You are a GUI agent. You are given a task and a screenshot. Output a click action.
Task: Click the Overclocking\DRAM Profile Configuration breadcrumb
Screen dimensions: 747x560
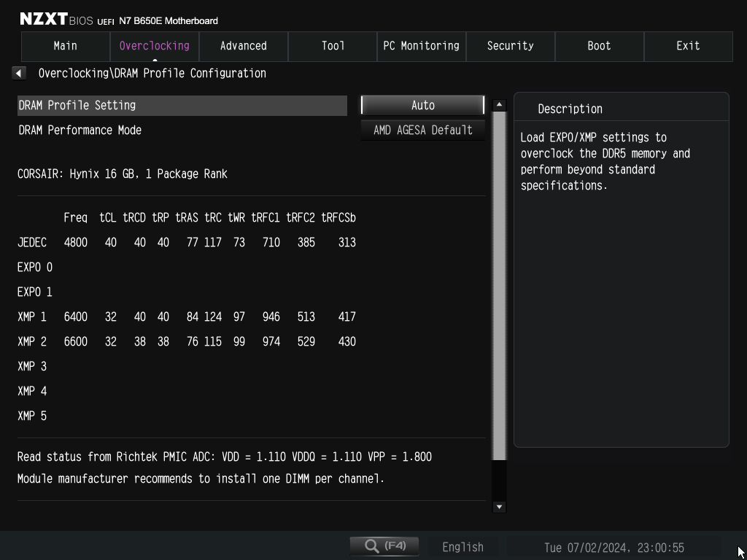[x=152, y=74]
